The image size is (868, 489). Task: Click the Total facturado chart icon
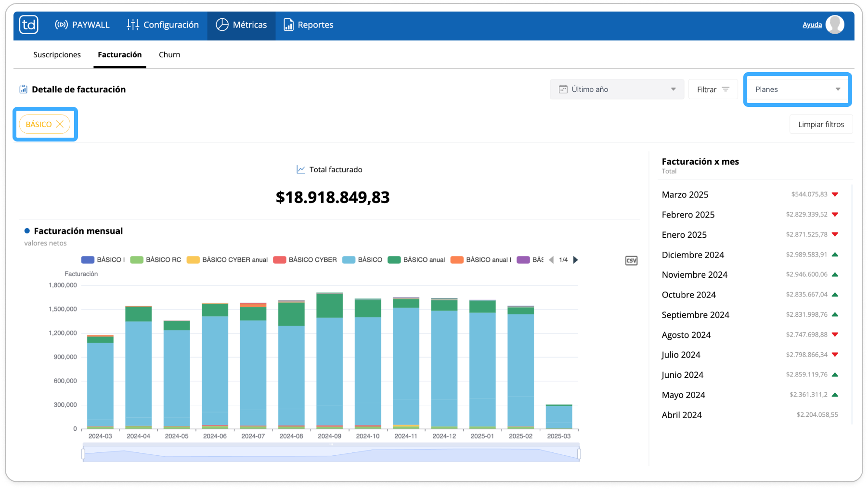click(301, 169)
